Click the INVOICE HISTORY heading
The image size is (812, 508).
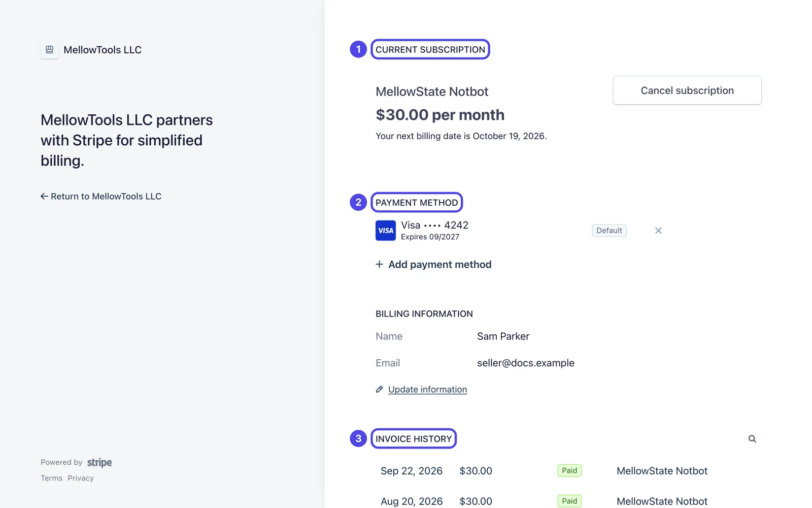click(x=414, y=438)
